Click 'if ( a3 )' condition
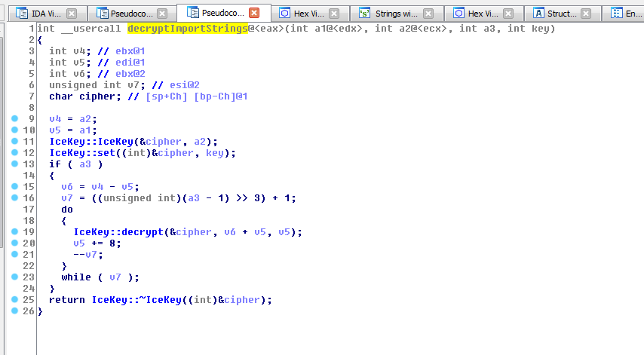The image size is (644, 355). pos(76,164)
